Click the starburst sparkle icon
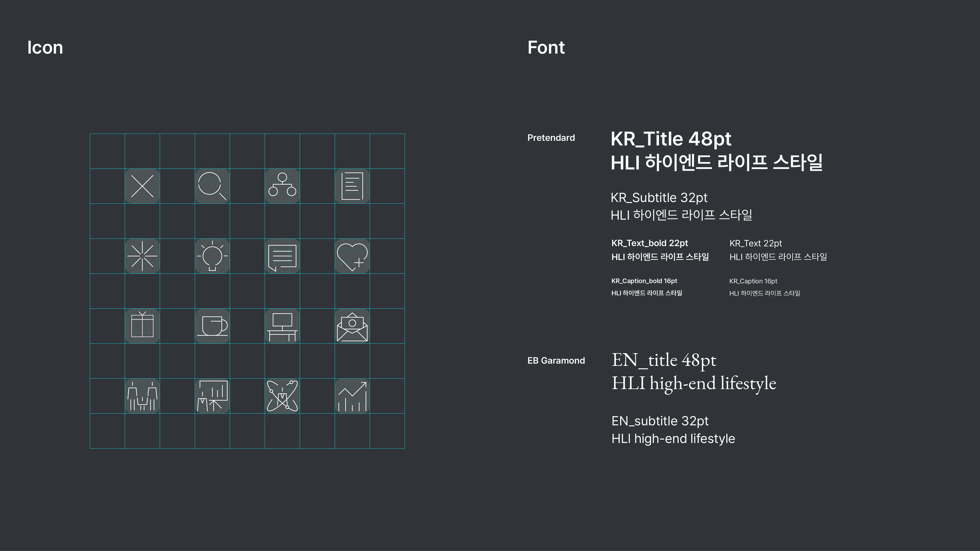This screenshot has height=551, width=980. click(x=142, y=256)
